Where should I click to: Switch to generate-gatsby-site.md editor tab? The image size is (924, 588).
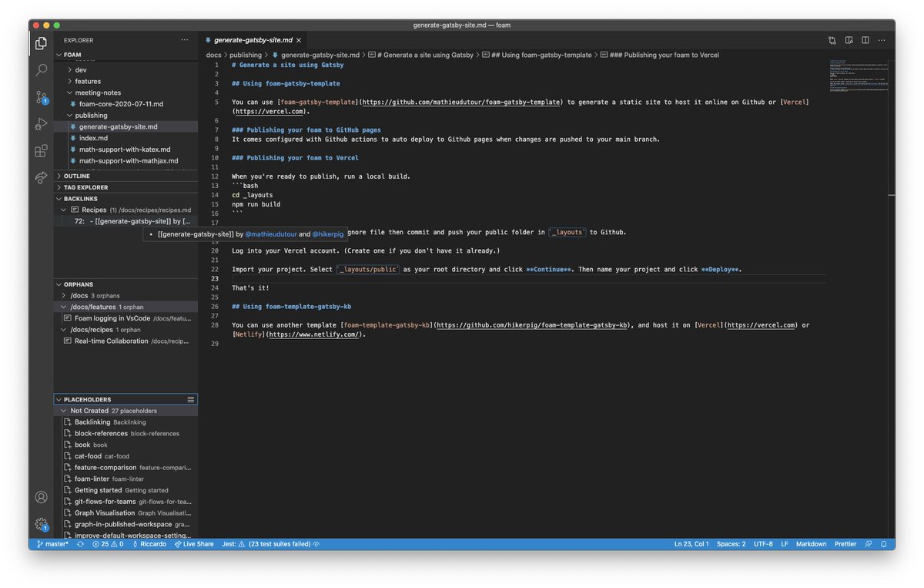(x=253, y=40)
